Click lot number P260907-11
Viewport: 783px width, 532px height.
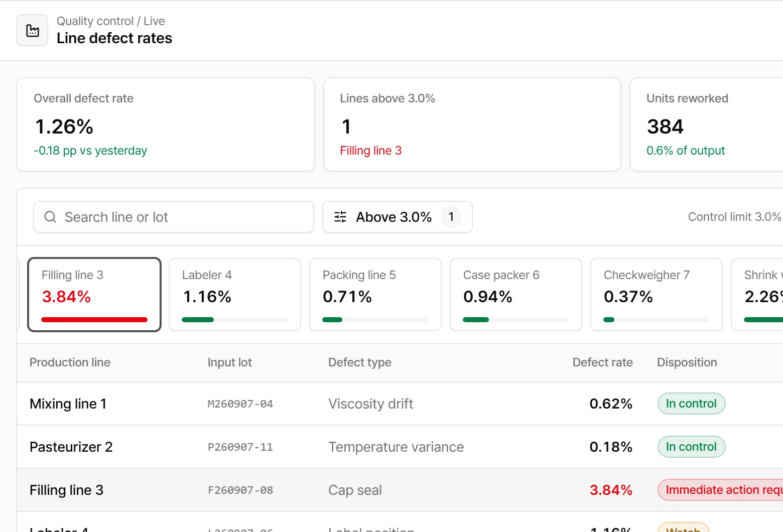coord(240,447)
